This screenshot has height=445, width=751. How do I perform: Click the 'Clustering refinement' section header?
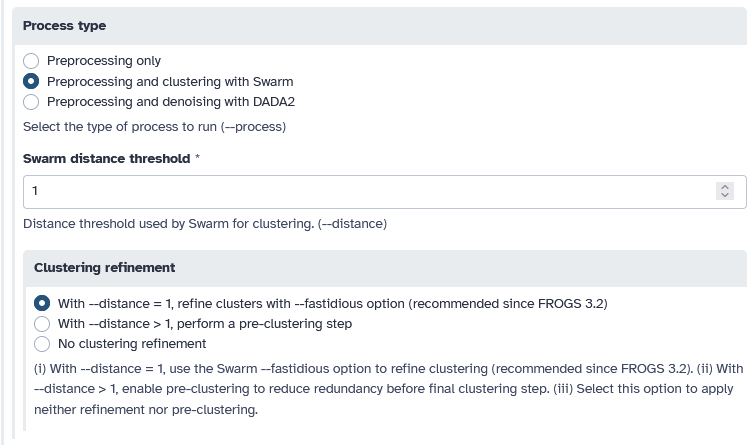[105, 268]
